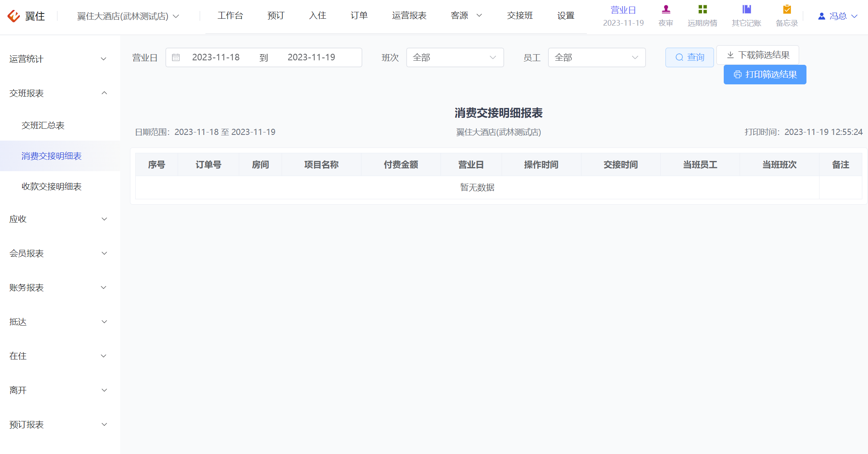This screenshot has width=868, height=454.
Task: Select 交班汇总表 in the sidebar
Action: (x=60, y=126)
